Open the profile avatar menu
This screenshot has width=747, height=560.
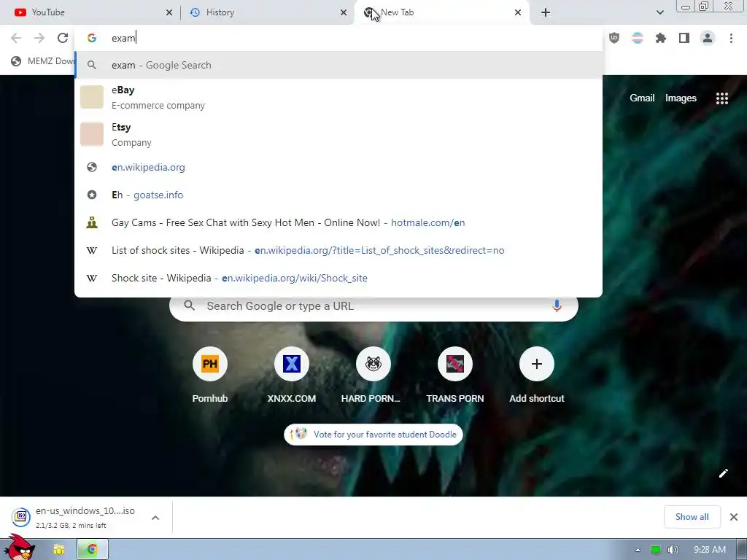[x=708, y=38]
